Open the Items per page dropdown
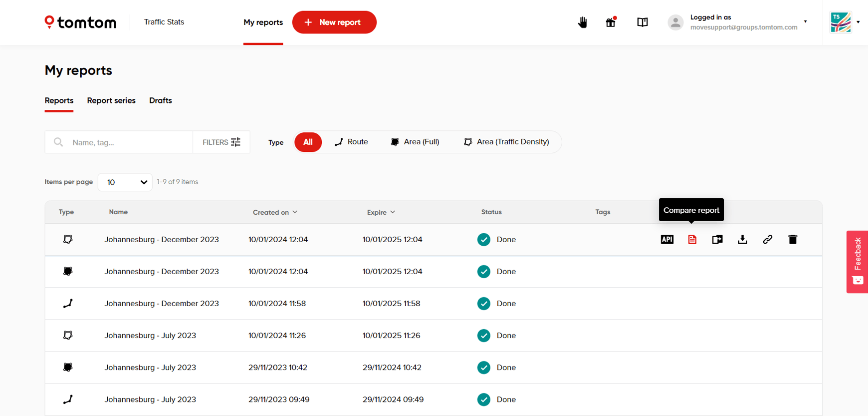Image resolution: width=868 pixels, height=416 pixels. 125,182
